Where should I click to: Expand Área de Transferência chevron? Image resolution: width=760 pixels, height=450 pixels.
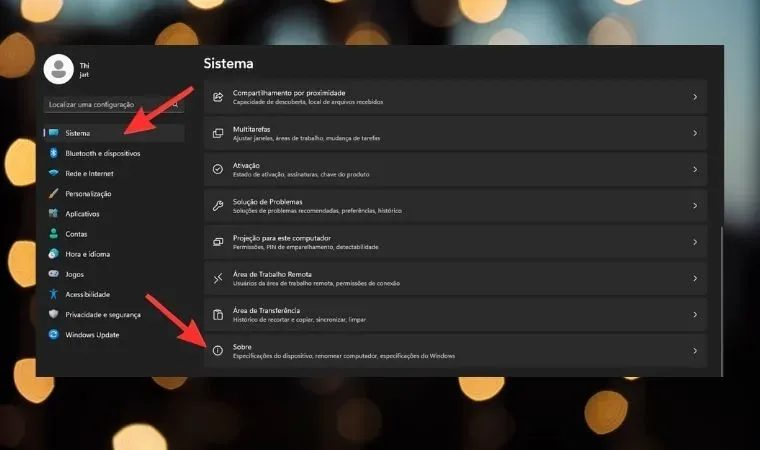(x=695, y=315)
